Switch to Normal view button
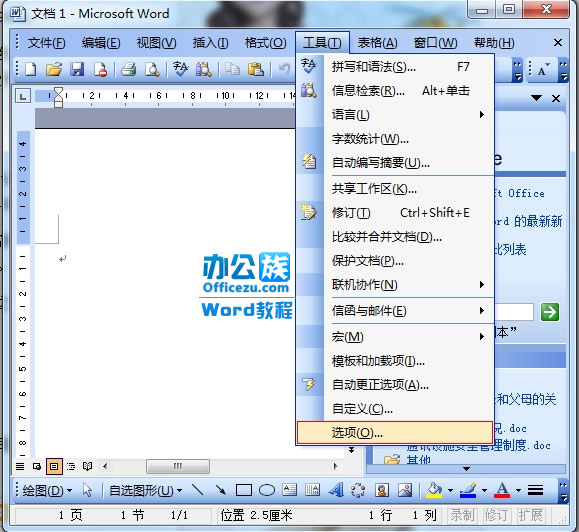Viewport: 579px width, 532px height. (x=20, y=466)
